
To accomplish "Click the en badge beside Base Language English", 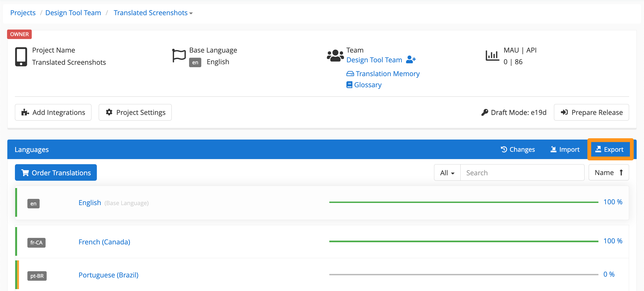I will [x=195, y=62].
